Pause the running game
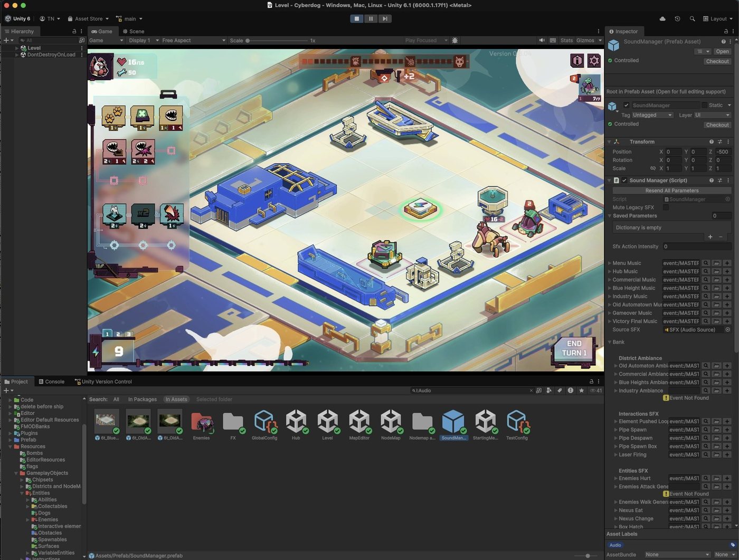The image size is (739, 560). tap(371, 18)
